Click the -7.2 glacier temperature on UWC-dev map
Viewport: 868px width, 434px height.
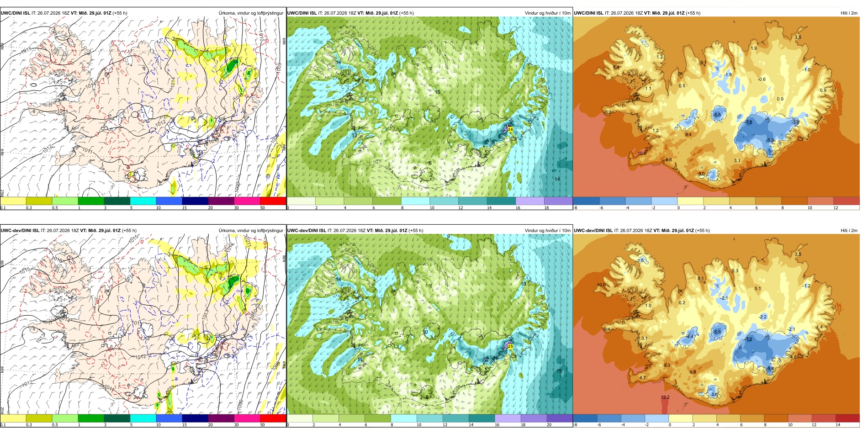tap(748, 339)
